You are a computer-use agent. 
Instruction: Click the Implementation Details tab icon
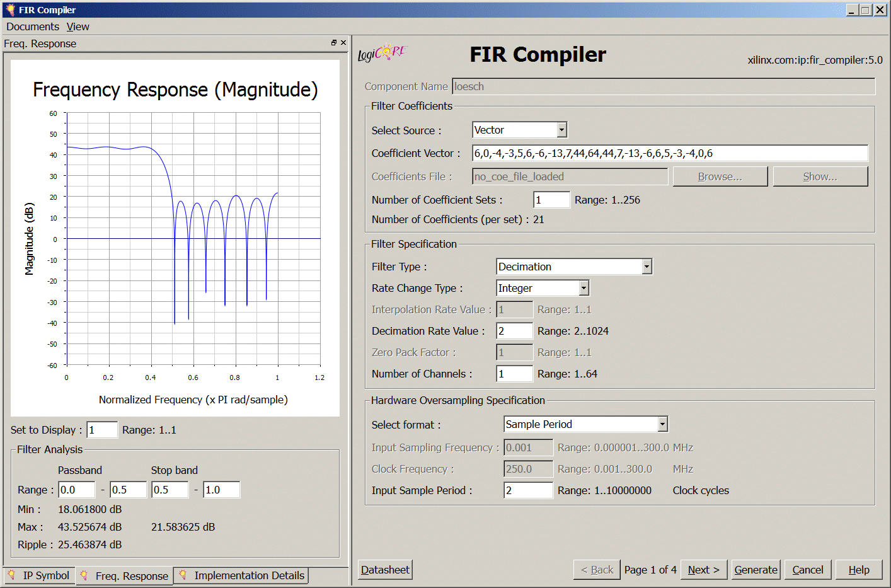click(183, 575)
